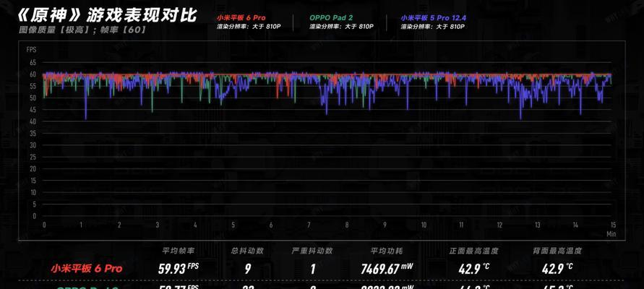Click the 12 tick on the minutes axis
This screenshot has height=289, width=644.
499,225
